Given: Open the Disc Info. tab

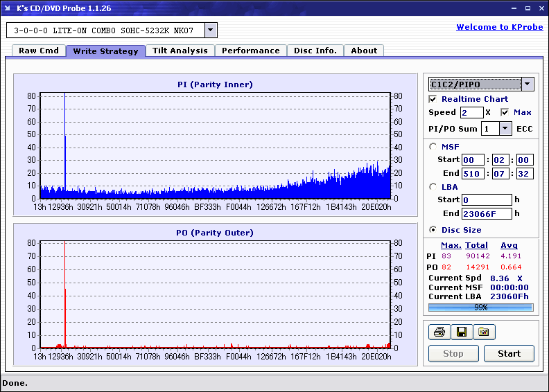Looking at the screenshot, I should (315, 51).
